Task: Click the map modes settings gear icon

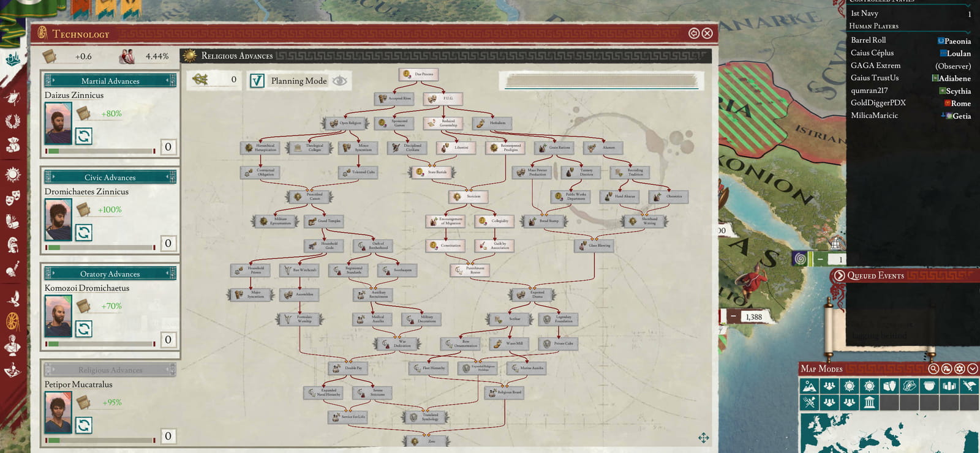Action: 959,369
